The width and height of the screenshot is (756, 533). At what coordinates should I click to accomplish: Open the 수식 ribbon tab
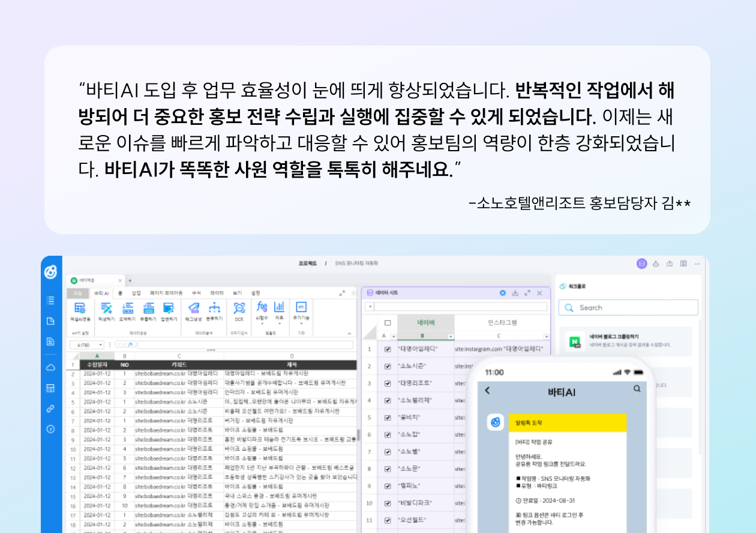coord(196,293)
